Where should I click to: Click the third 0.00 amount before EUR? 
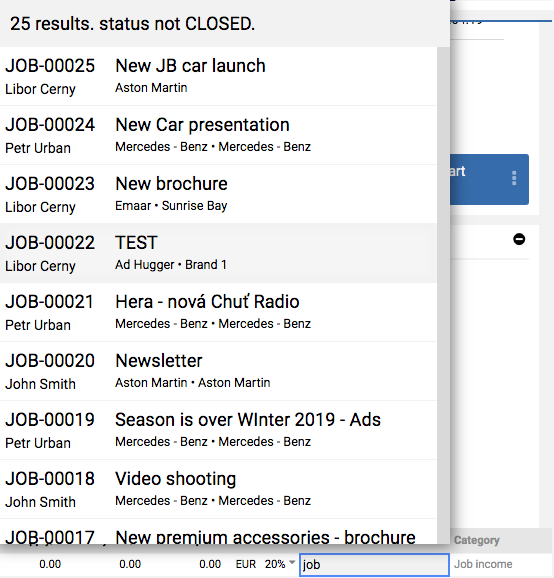pos(210,564)
